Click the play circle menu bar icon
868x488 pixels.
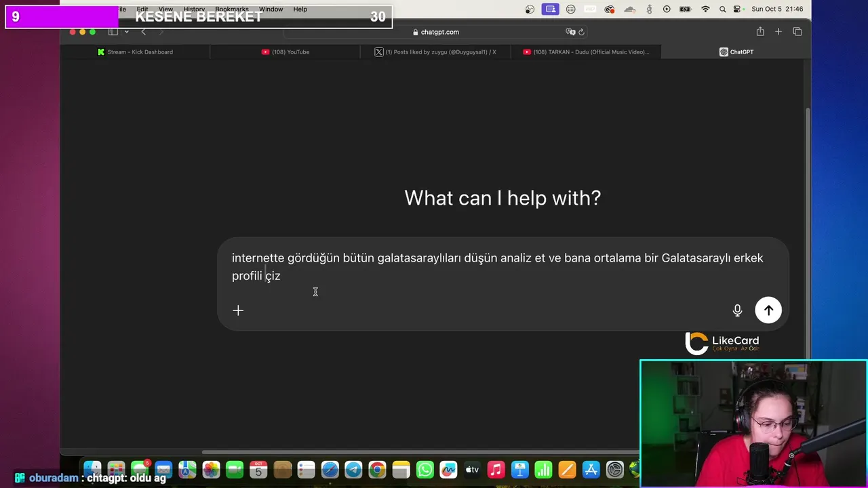[667, 9]
